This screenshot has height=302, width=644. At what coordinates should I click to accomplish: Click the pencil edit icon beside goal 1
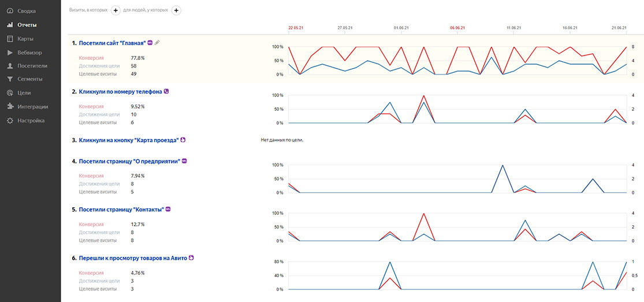click(157, 42)
